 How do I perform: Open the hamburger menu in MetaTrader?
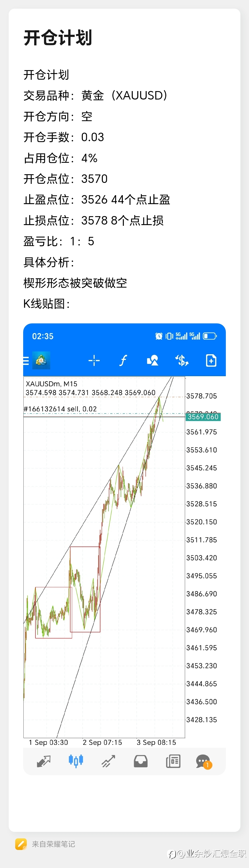26,361
